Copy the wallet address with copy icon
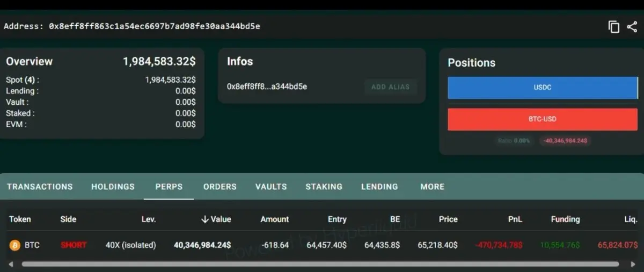Screen dimensions: 644x272 tap(614, 27)
